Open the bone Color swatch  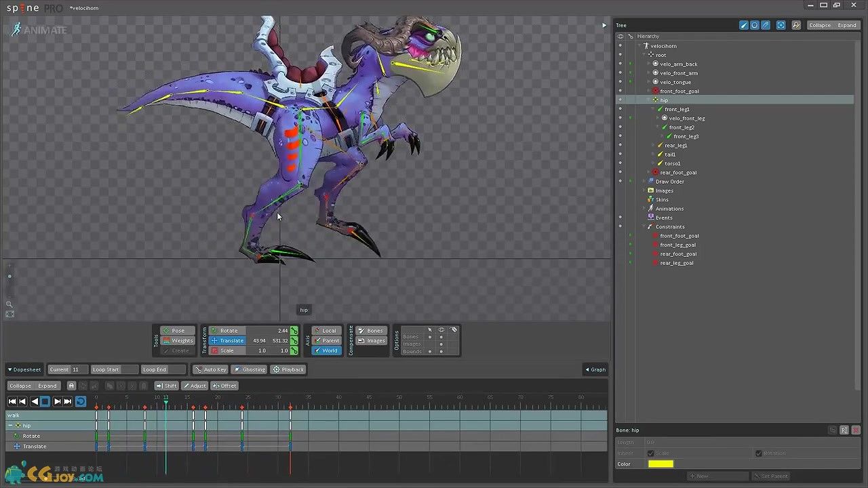[x=660, y=464]
